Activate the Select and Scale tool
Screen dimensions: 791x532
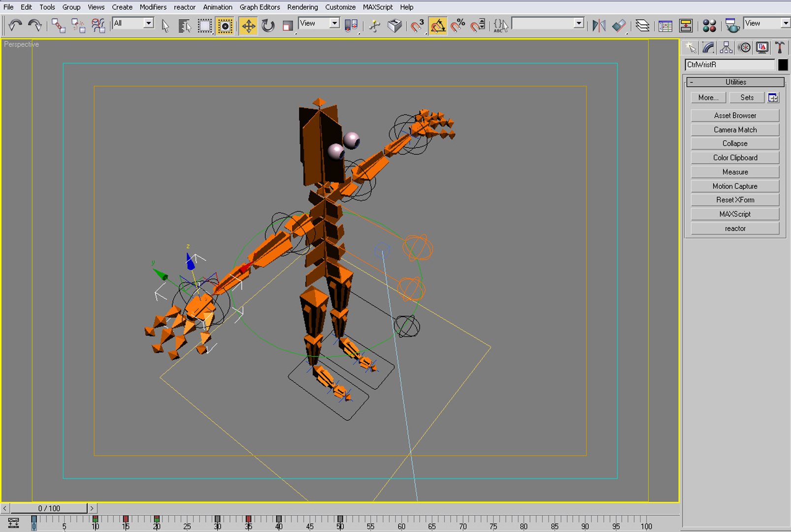click(x=288, y=25)
